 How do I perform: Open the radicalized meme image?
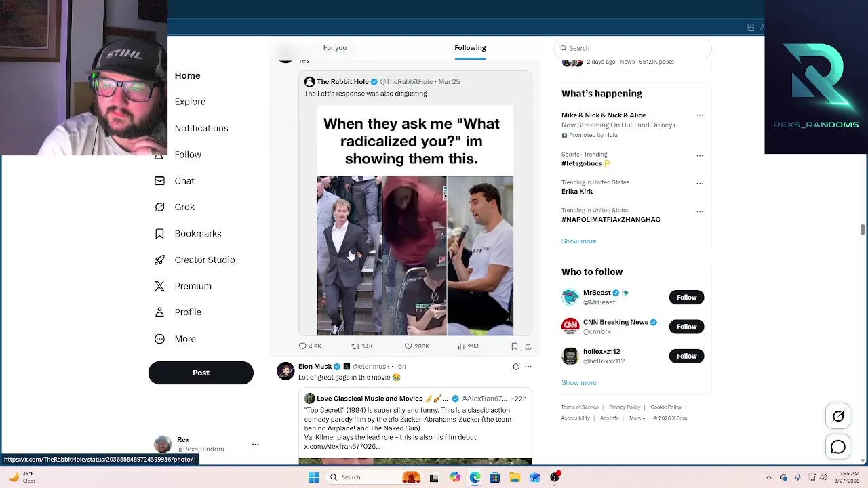415,220
